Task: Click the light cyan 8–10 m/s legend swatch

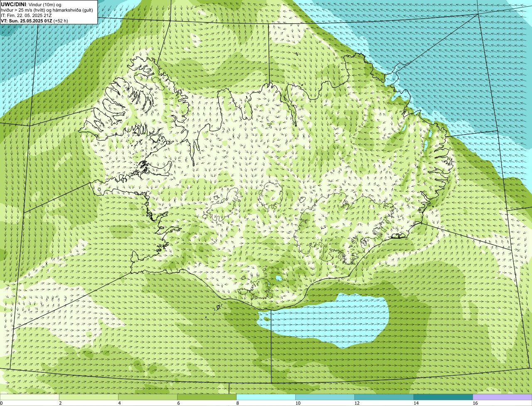Action: (266, 397)
